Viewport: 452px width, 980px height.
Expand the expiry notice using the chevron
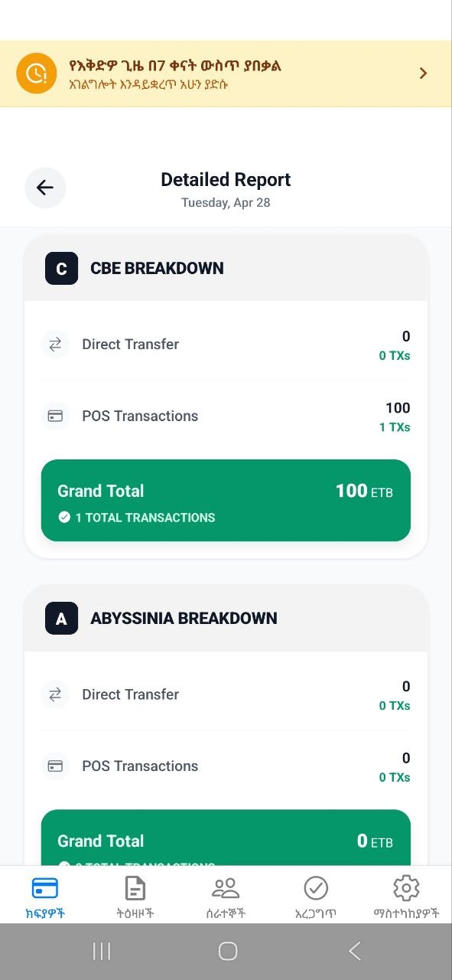(423, 73)
